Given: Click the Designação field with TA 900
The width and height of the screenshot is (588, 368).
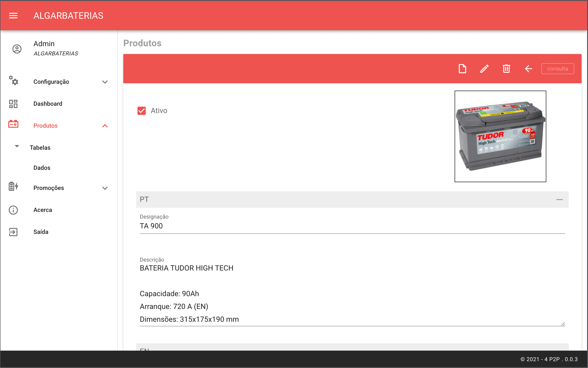Looking at the screenshot, I should 352,226.
